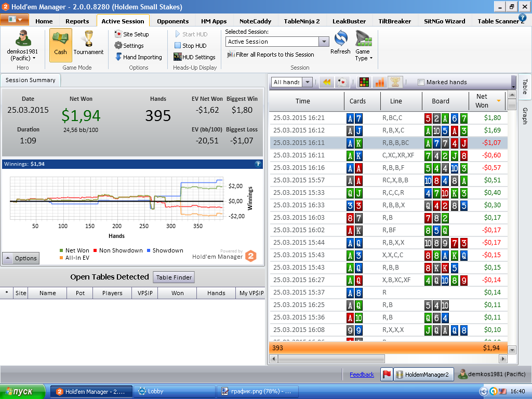The width and height of the screenshot is (532, 399).
Task: Refresh the active session
Action: [340, 42]
